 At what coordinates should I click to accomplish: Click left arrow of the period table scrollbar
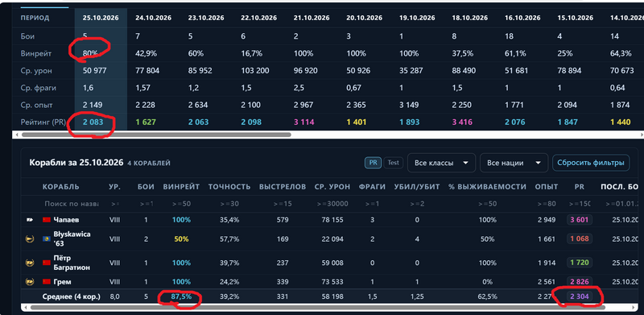(x=16, y=135)
